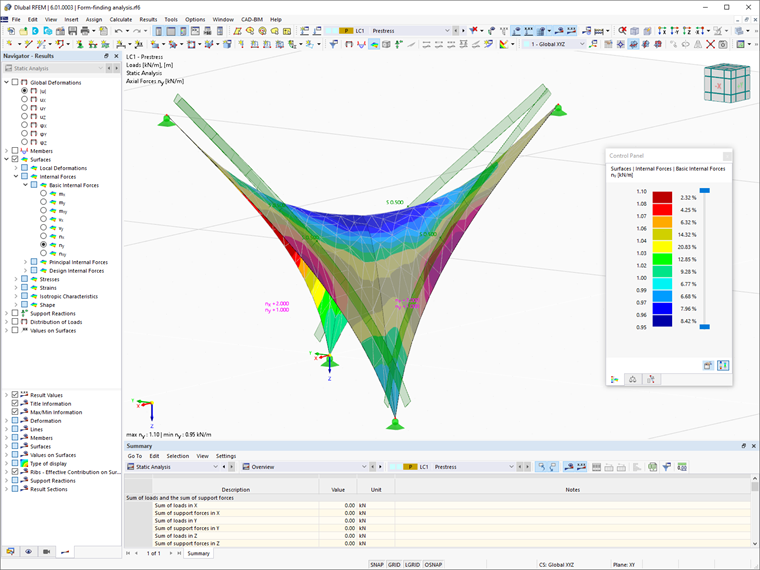Screen dimensions: 760x570
Task: Click OSNAP in the status bar
Action: point(433,565)
